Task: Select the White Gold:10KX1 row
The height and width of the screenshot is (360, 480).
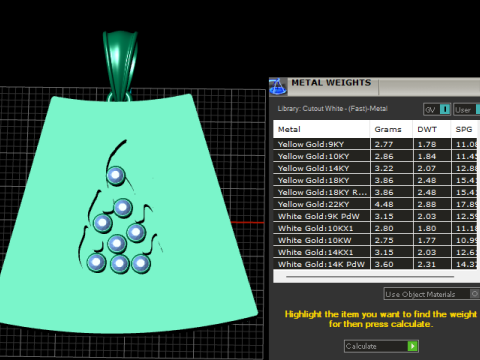Action: [375, 228]
